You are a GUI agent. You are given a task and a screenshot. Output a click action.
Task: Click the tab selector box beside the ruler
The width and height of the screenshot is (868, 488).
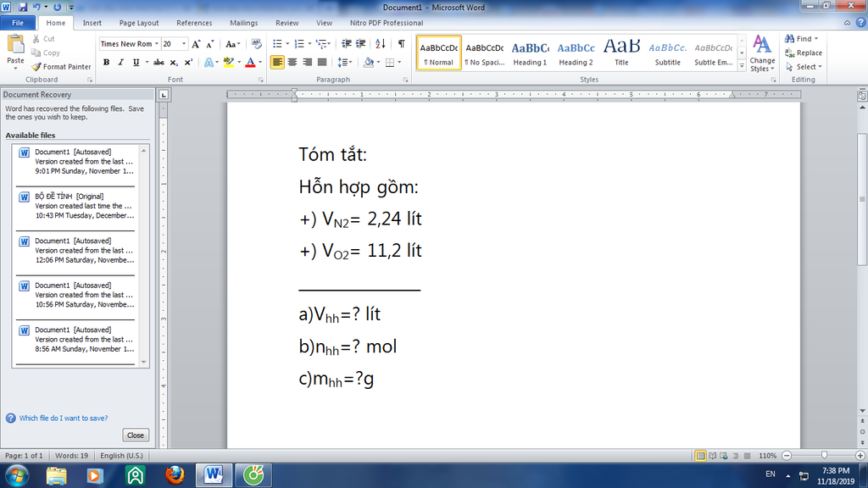(164, 95)
